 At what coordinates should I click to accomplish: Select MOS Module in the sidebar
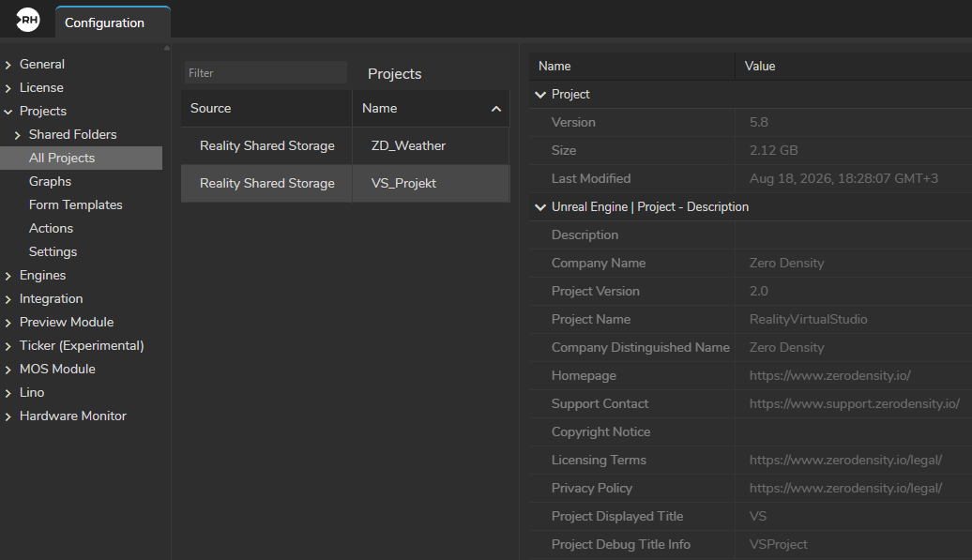57,369
